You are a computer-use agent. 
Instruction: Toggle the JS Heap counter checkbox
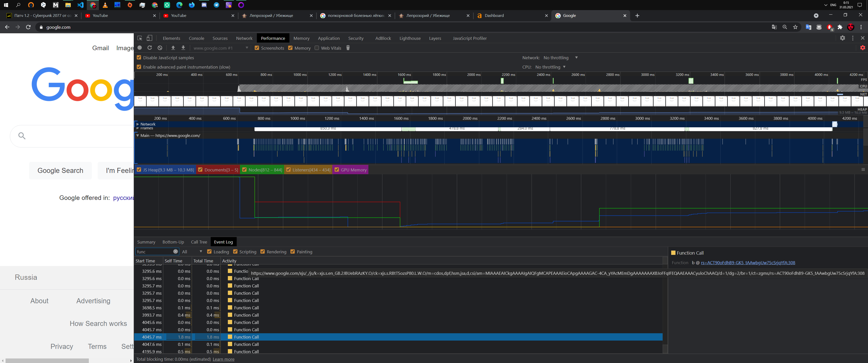[x=139, y=170]
